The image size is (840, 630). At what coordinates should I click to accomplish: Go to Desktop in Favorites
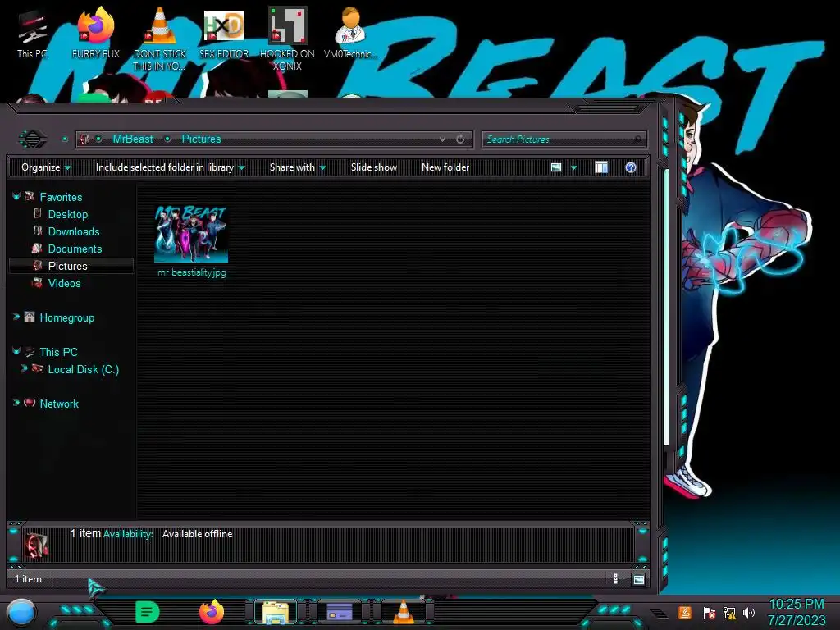point(68,214)
